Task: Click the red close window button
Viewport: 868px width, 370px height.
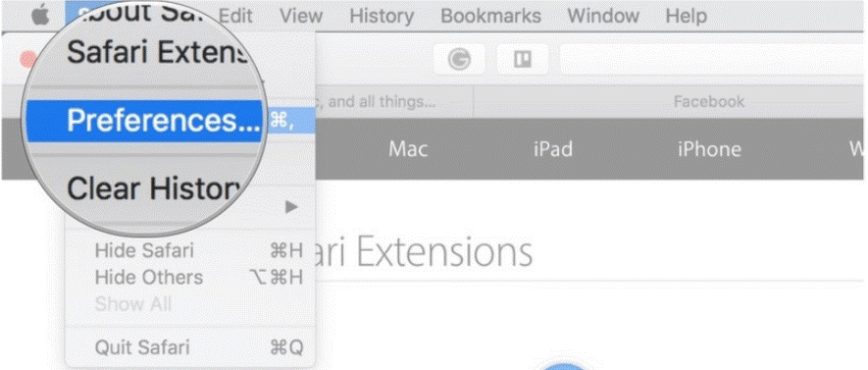Action: 27,59
